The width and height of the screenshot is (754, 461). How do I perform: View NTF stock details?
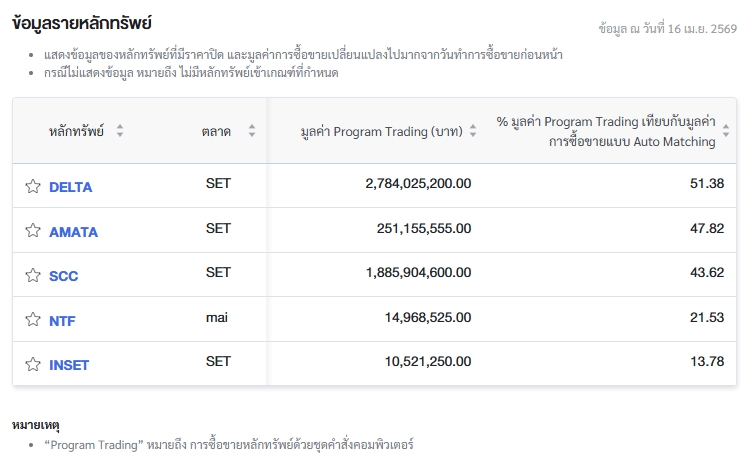pyautogui.click(x=62, y=321)
